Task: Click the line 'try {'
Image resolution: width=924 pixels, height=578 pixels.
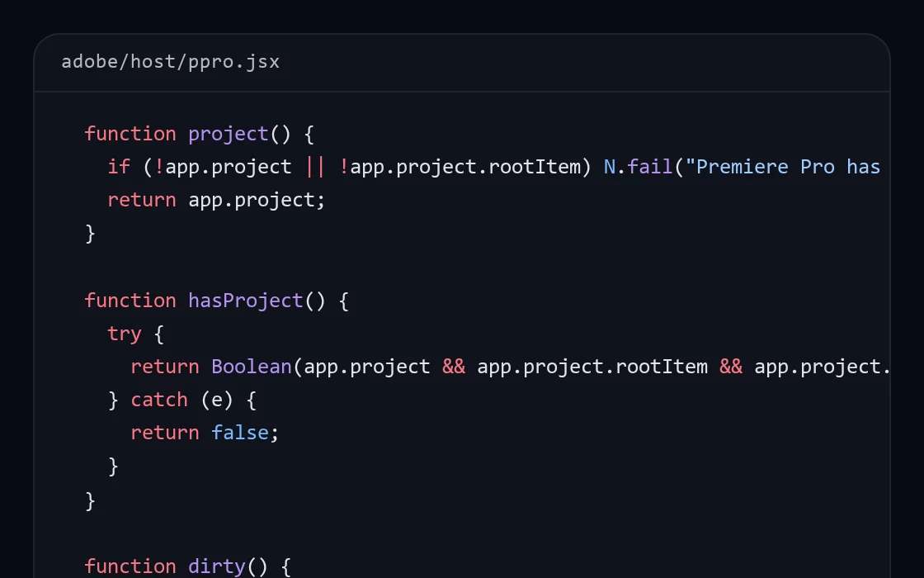Action: pyautogui.click(x=135, y=334)
